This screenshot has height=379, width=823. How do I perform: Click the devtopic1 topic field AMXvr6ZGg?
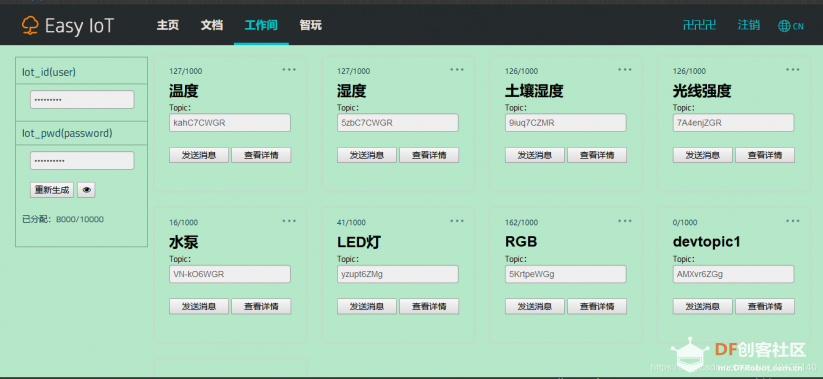(x=734, y=274)
